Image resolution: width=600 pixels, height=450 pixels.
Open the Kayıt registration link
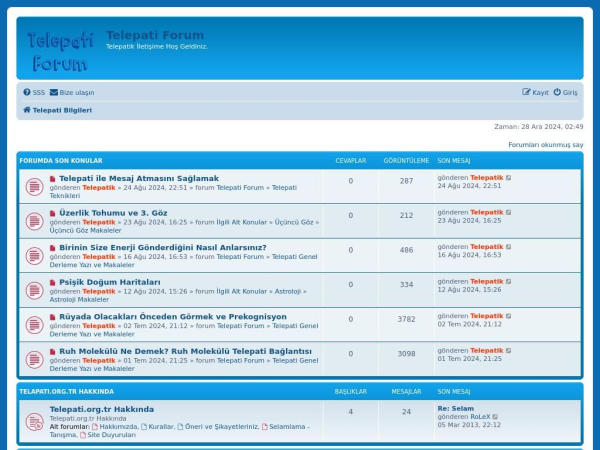(x=535, y=92)
